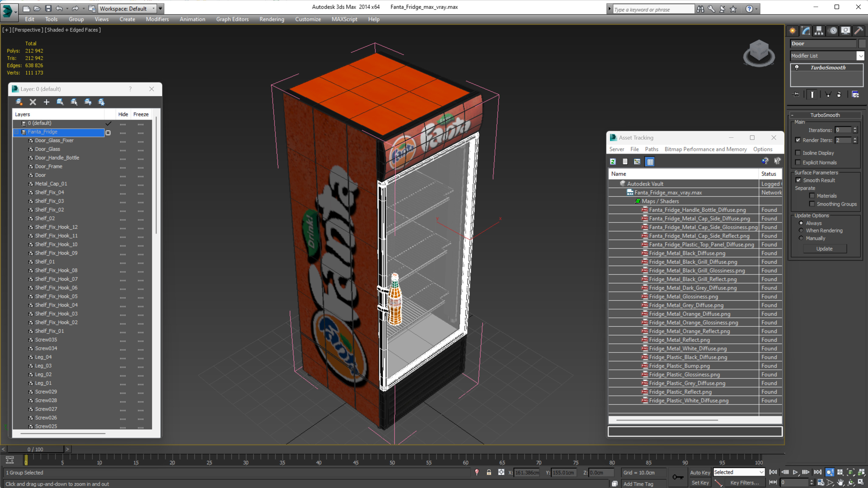Click Save file icon in top toolbar
Image resolution: width=868 pixels, height=488 pixels.
pos(48,9)
